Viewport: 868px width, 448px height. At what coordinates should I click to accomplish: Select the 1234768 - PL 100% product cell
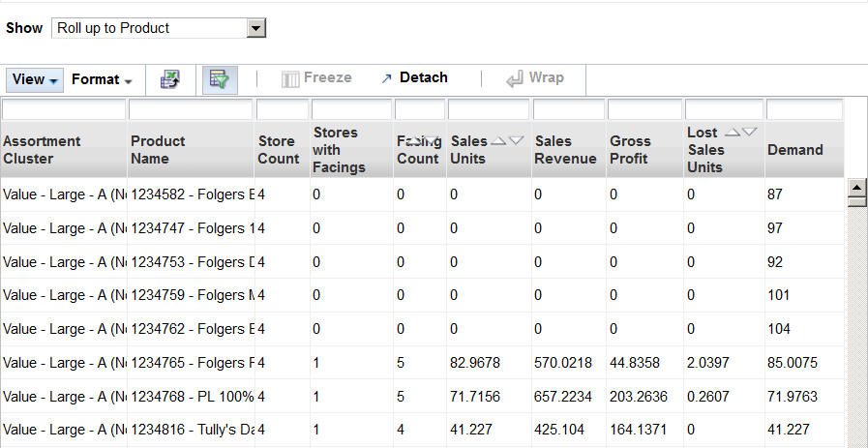tap(191, 397)
